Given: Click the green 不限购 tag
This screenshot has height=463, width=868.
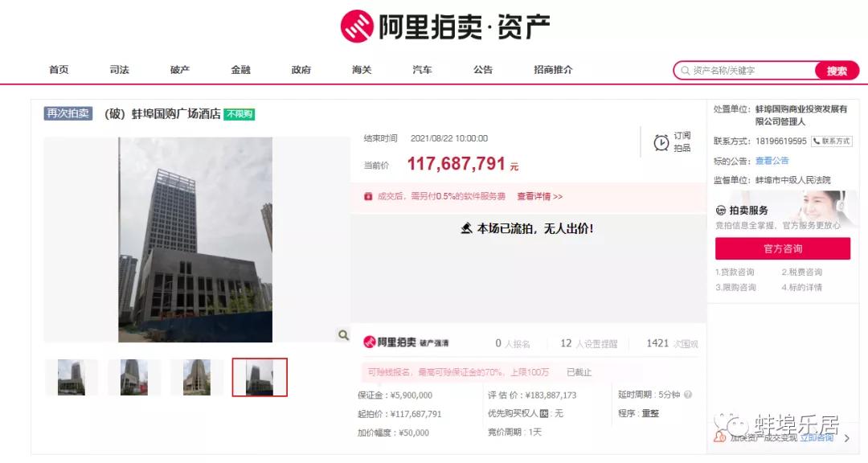Looking at the screenshot, I should pyautogui.click(x=240, y=114).
